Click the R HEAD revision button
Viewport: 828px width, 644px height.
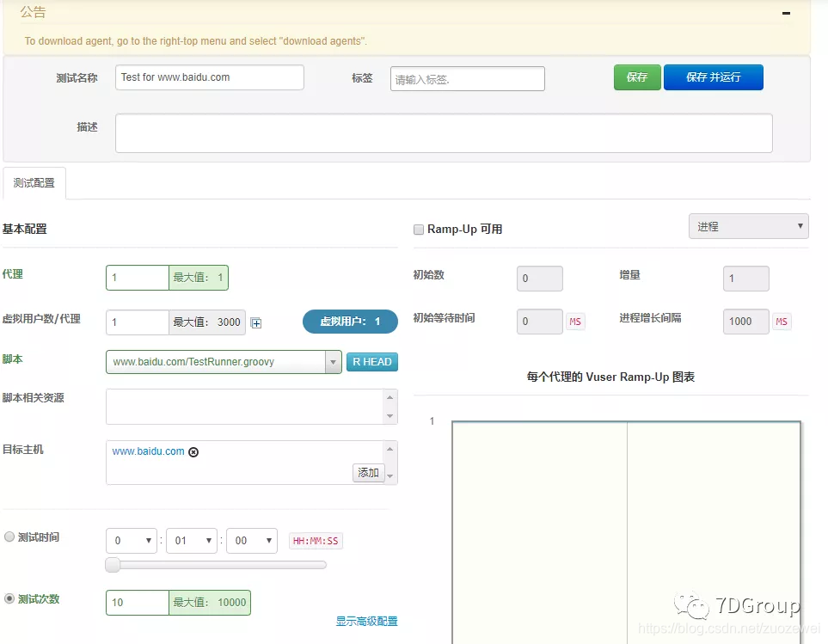(372, 362)
